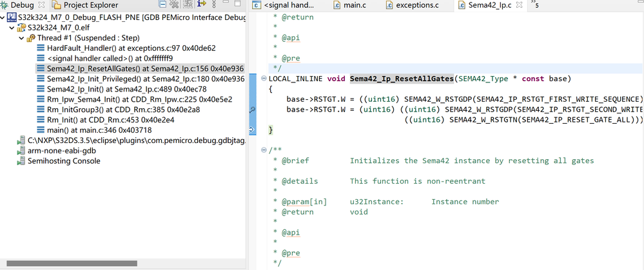Show hidden editor tabs list (»5)
The width and height of the screenshot is (644, 270).
535,5
